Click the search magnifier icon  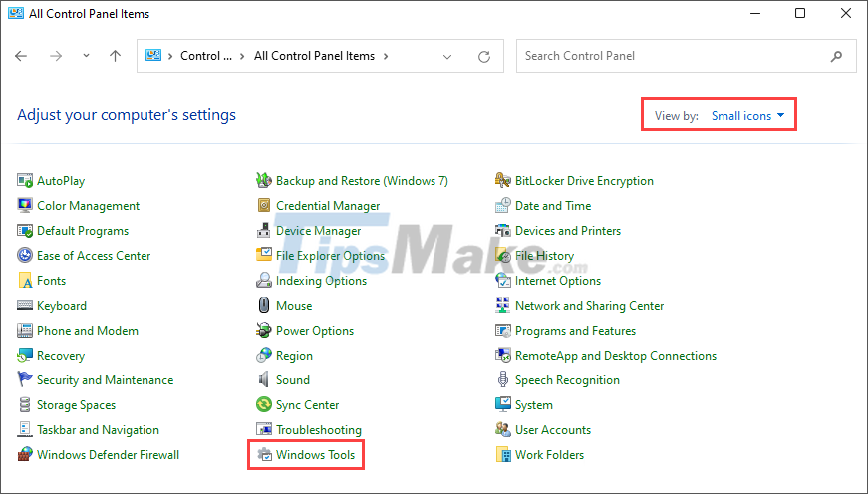[836, 56]
